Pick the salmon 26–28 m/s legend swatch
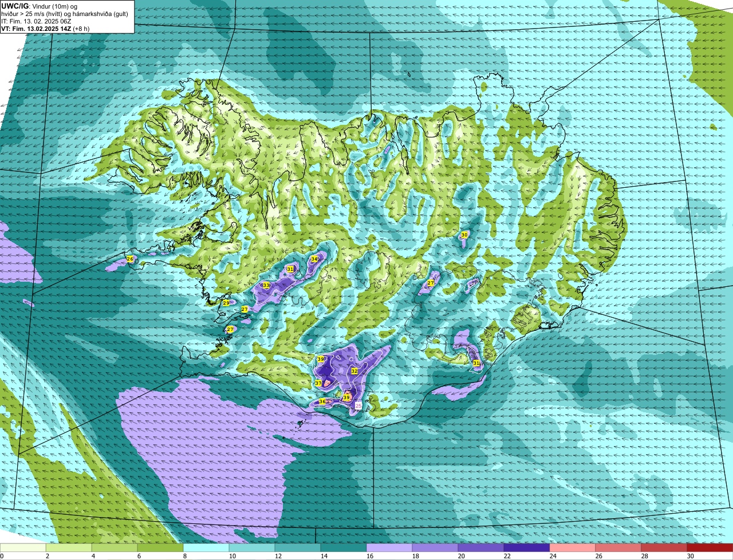Screen dimensions: 733x560 click(x=618, y=547)
